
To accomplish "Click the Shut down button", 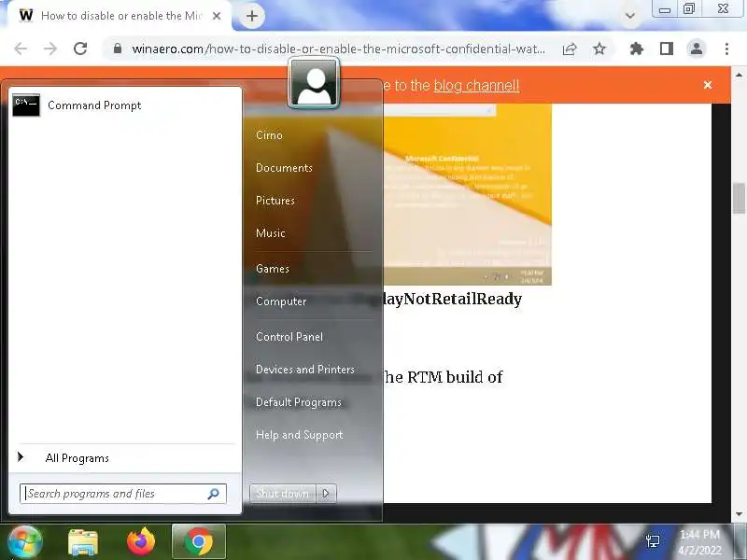I will click(x=283, y=494).
